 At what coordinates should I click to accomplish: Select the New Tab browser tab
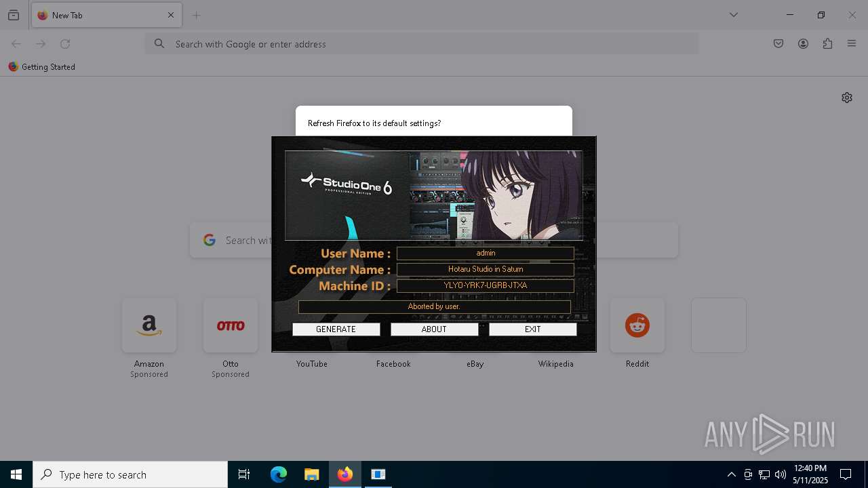pyautogui.click(x=106, y=15)
